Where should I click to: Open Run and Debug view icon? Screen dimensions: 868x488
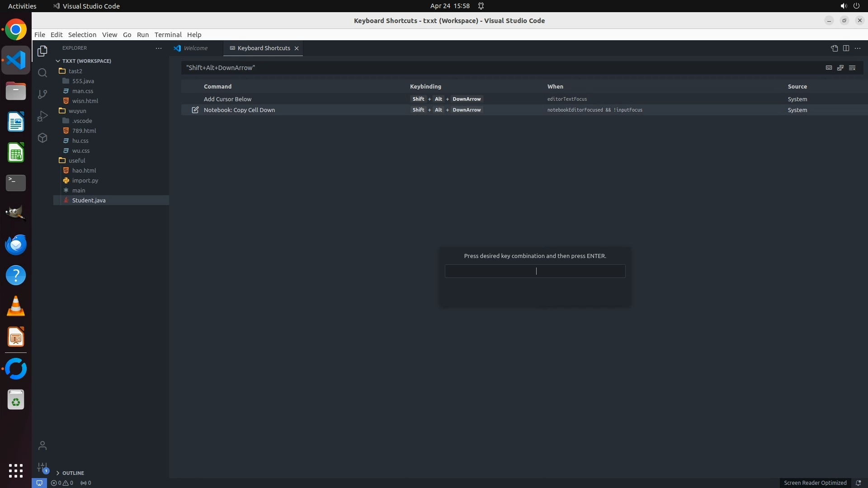(42, 116)
